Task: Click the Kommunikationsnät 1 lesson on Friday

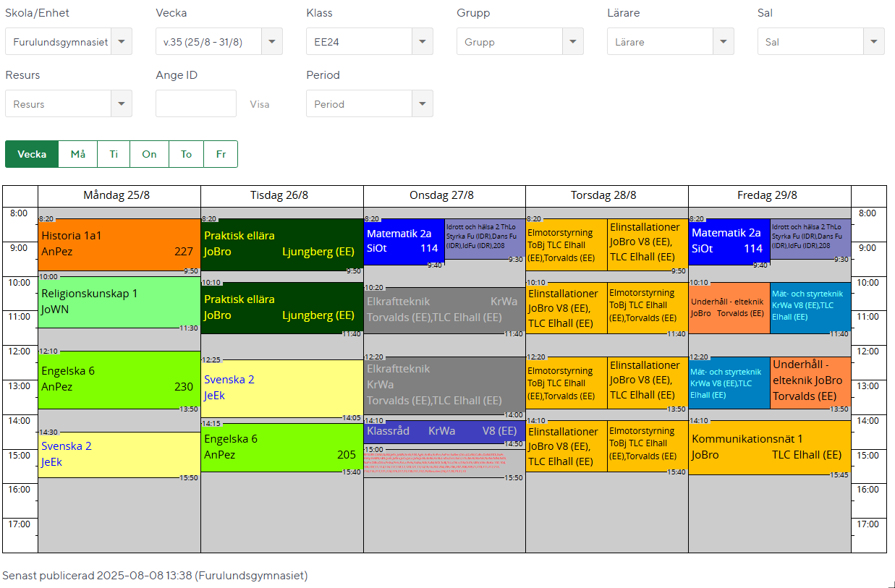Action: 769,447
